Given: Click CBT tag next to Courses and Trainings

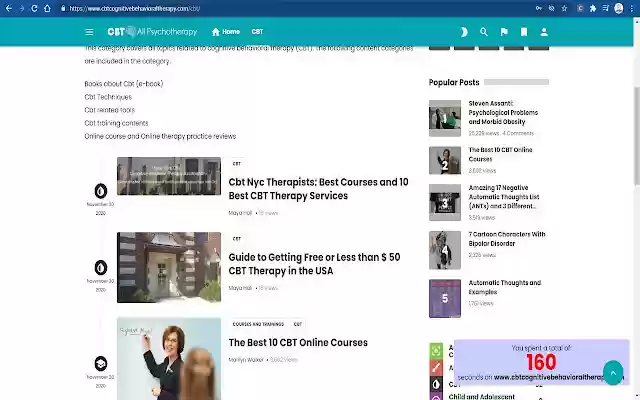Looking at the screenshot, I should [x=298, y=324].
